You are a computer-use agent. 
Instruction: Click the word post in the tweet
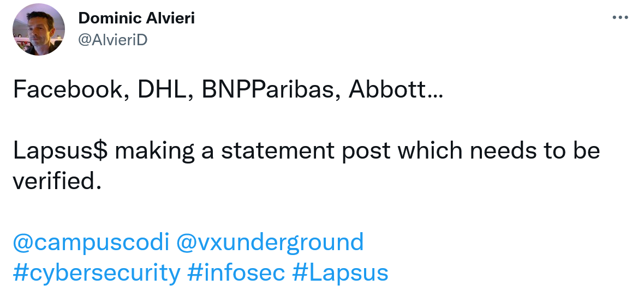click(366, 151)
